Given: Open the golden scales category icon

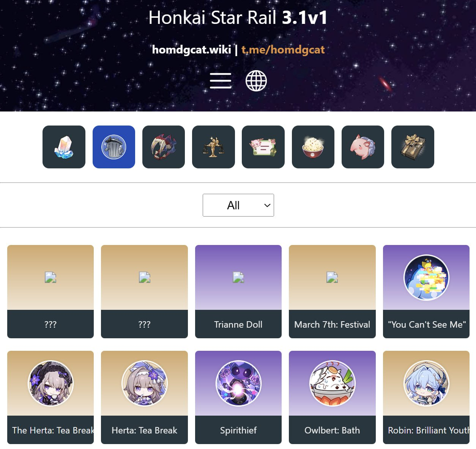Looking at the screenshot, I should 213,147.
